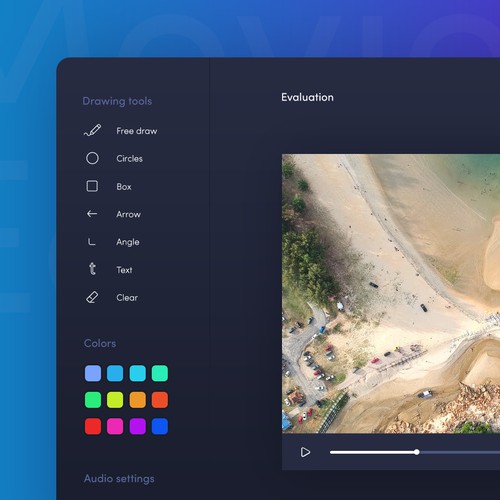Click the Evaluation title
The width and height of the screenshot is (500, 500).
[x=307, y=97]
